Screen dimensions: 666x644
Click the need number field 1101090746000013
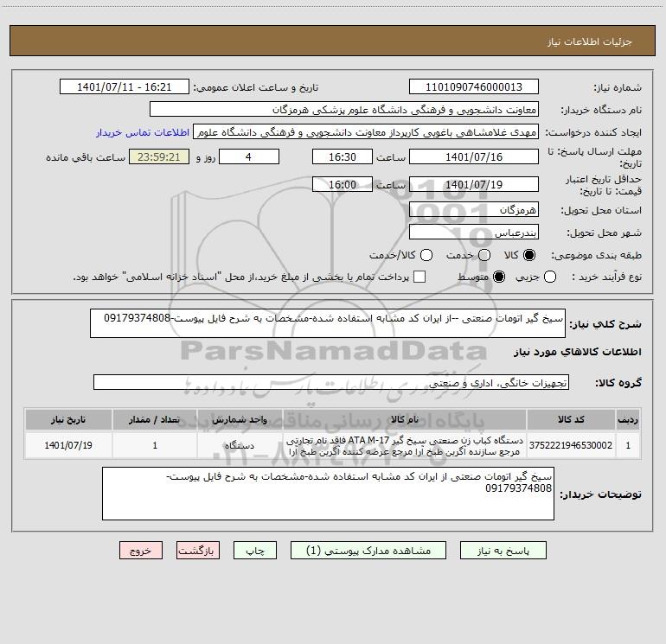[x=474, y=87]
